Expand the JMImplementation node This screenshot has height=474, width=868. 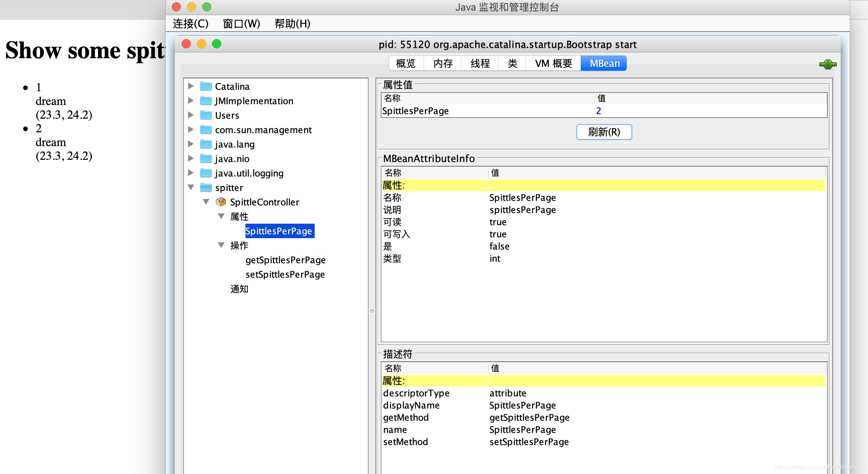(190, 100)
